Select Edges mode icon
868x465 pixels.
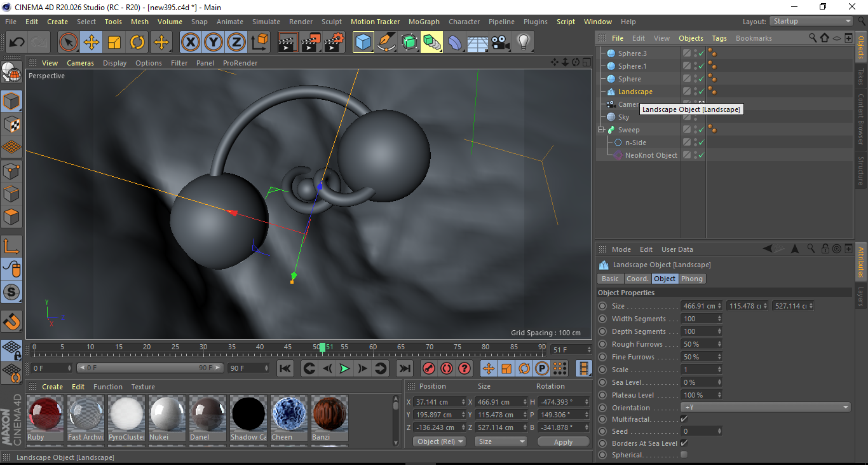pos(11,193)
